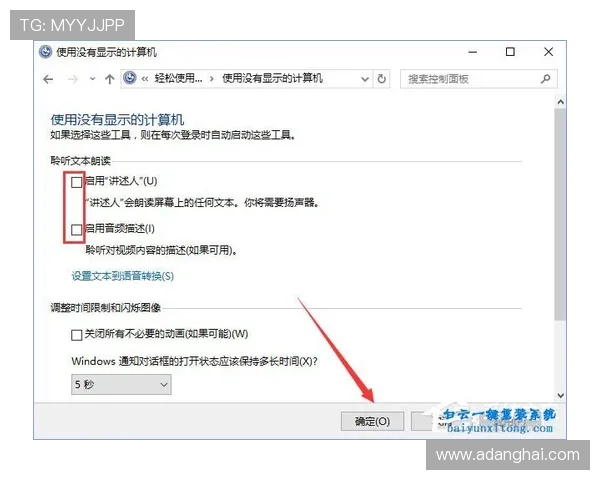Screen dimensions: 600x480
Task: Expand the address bar history dropdown
Action: 365,79
